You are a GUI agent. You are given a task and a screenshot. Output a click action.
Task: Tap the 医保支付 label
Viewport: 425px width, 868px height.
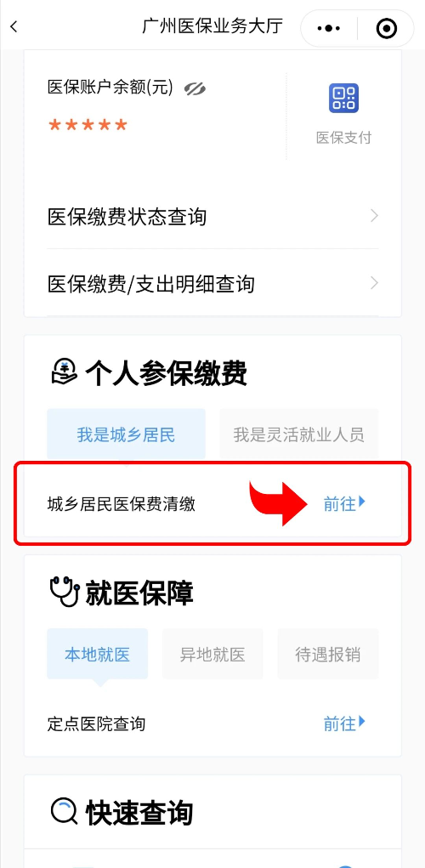[343, 138]
